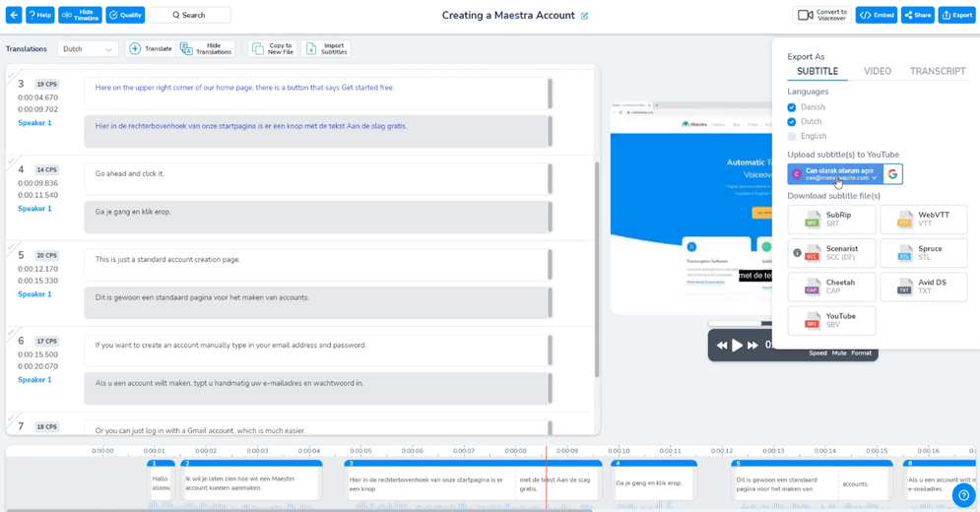Switch to the TRANSCRIPT export tab

click(x=938, y=71)
